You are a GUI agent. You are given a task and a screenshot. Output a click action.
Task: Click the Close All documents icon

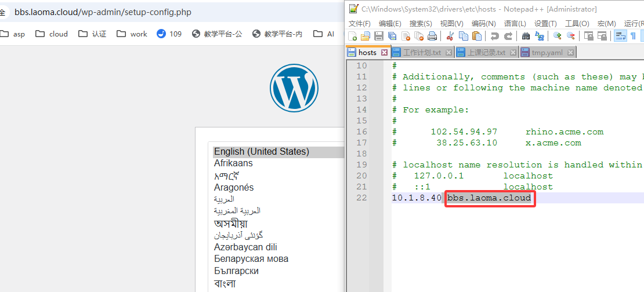[x=418, y=36]
